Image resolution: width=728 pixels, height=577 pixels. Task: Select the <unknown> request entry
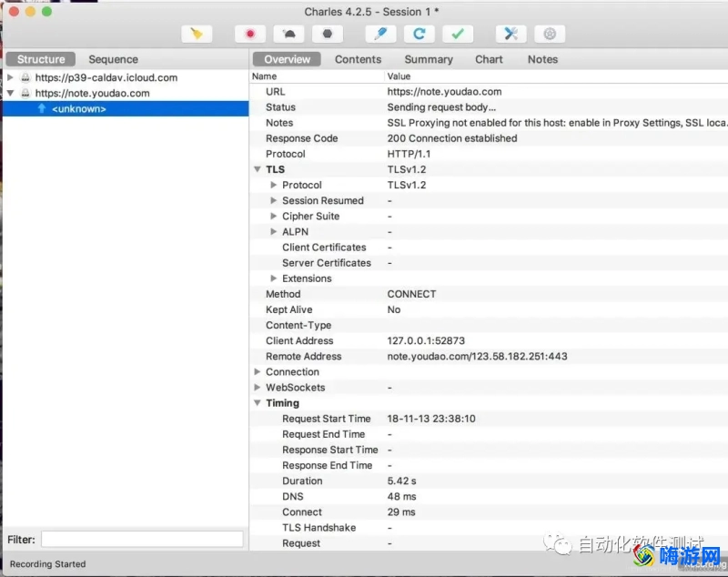(126, 108)
